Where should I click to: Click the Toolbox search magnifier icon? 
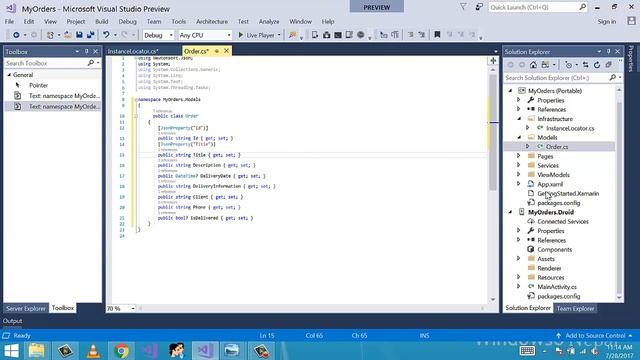(91, 63)
